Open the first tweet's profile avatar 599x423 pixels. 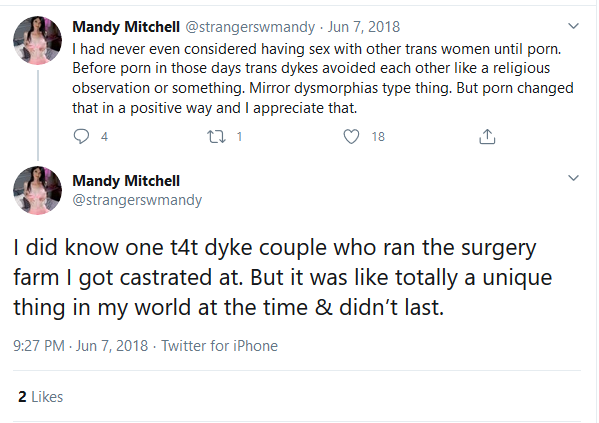[37, 40]
